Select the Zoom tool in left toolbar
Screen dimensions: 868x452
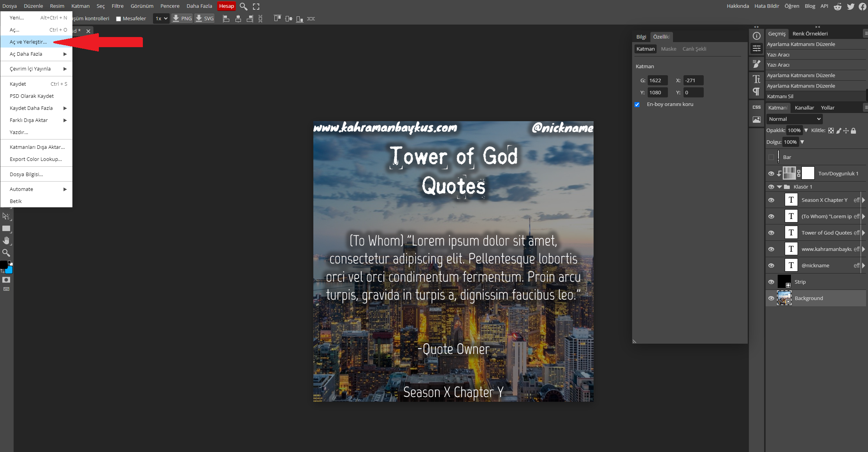click(x=6, y=252)
